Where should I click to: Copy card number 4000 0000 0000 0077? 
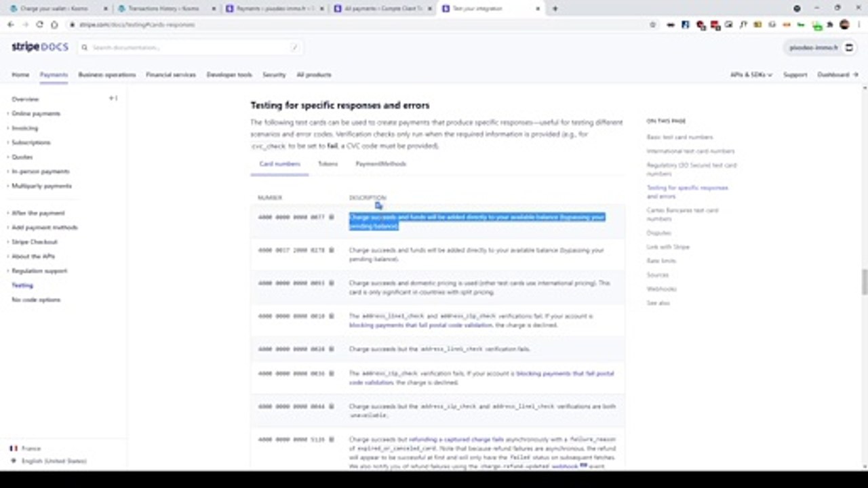(332, 218)
